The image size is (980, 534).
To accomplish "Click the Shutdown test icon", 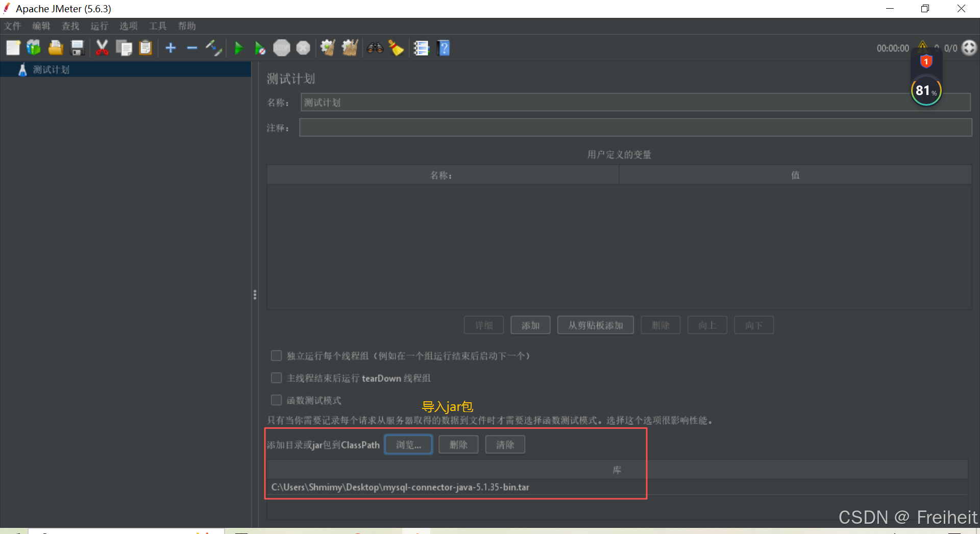I will point(303,48).
